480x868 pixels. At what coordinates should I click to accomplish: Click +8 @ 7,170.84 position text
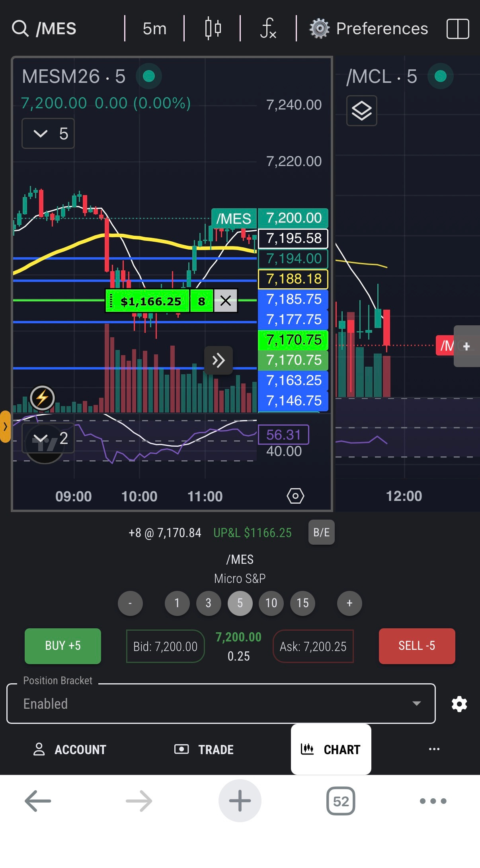[165, 533]
